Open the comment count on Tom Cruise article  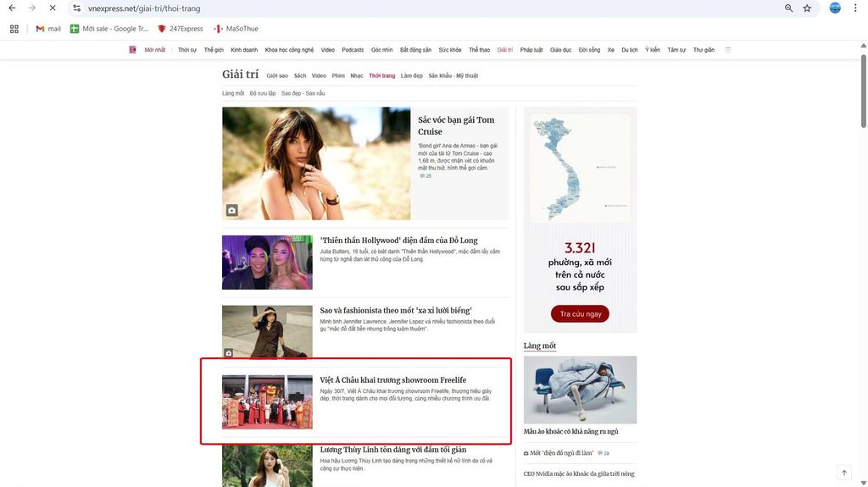pos(426,176)
